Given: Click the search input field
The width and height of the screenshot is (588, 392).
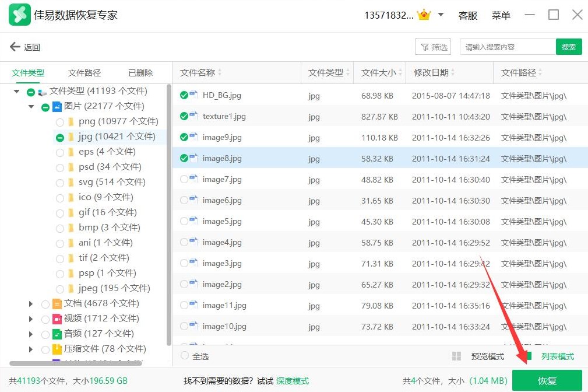Looking at the screenshot, I should click(x=507, y=47).
